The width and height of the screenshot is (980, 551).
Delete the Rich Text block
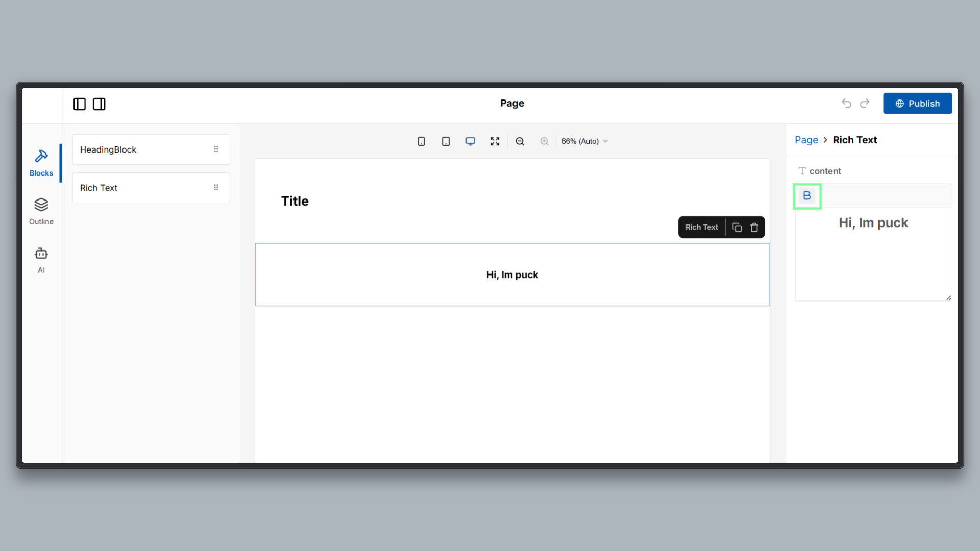[754, 227]
